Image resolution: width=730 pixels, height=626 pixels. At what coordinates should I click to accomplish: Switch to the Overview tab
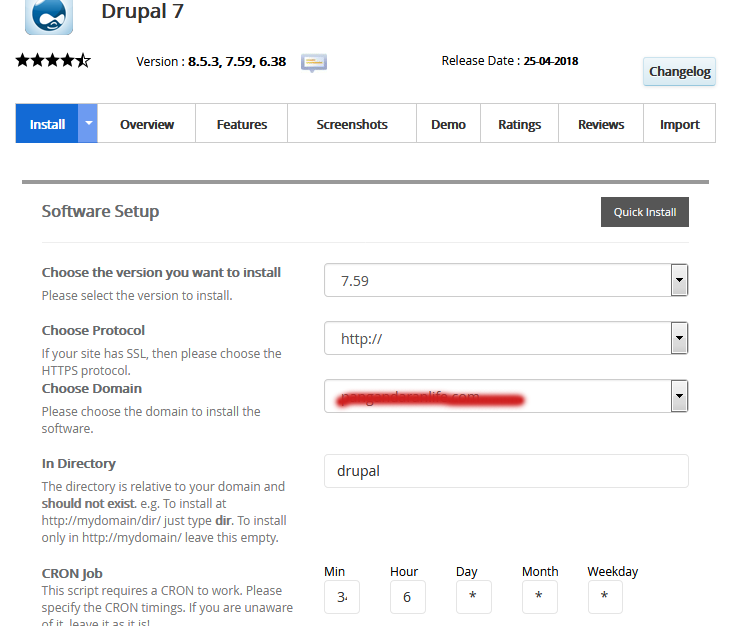click(147, 124)
